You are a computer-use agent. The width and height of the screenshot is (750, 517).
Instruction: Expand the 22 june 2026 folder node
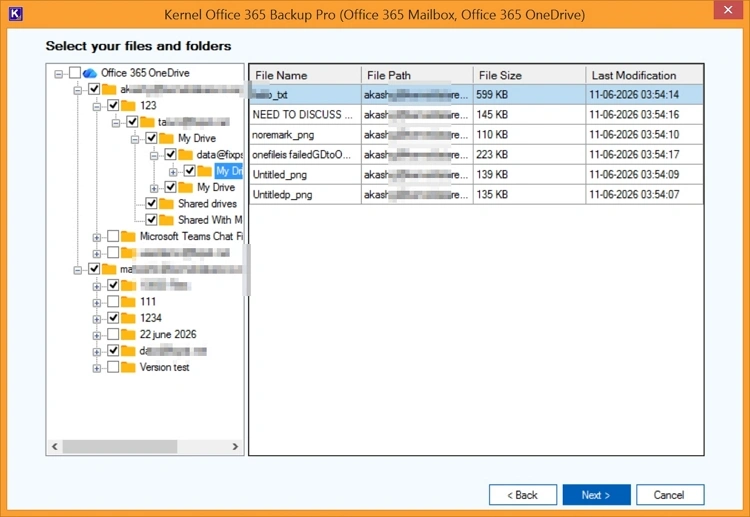click(97, 336)
